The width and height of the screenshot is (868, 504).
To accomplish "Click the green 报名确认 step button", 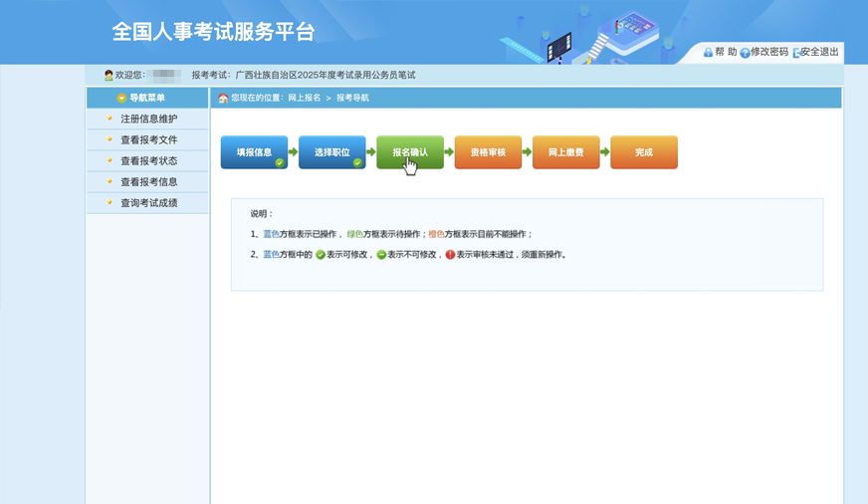I will [409, 152].
